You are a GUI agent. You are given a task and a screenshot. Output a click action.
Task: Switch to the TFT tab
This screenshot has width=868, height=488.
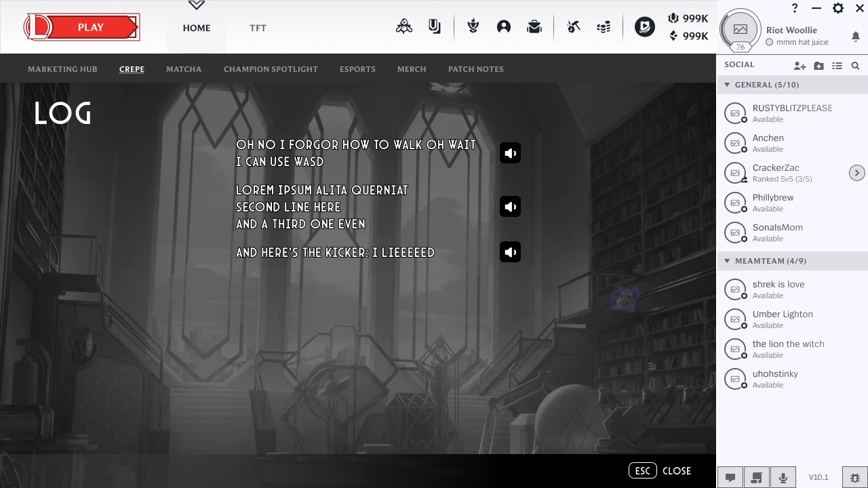[x=258, y=28]
